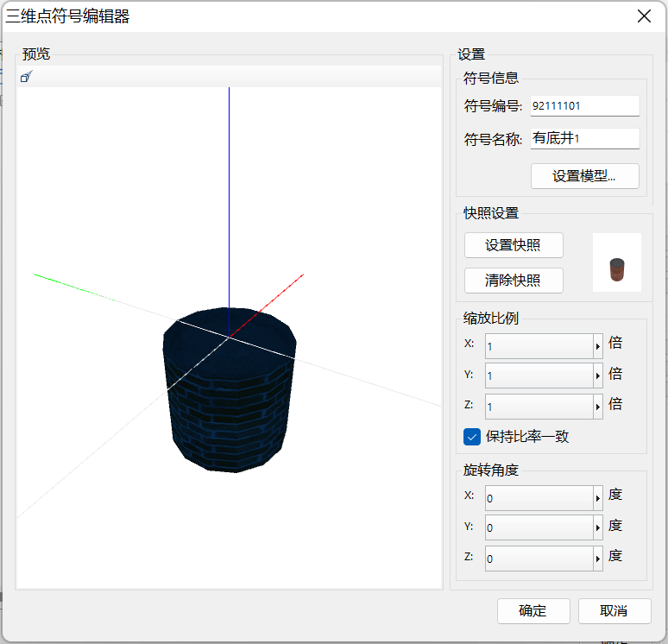Click the rotation Y angle field
Viewport: 668px width, 644px height.
tap(539, 527)
